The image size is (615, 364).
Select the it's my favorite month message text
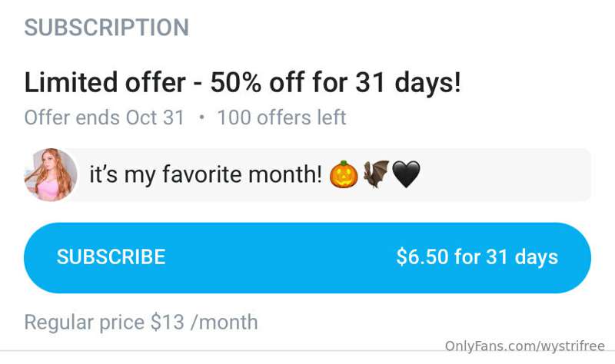[205, 174]
